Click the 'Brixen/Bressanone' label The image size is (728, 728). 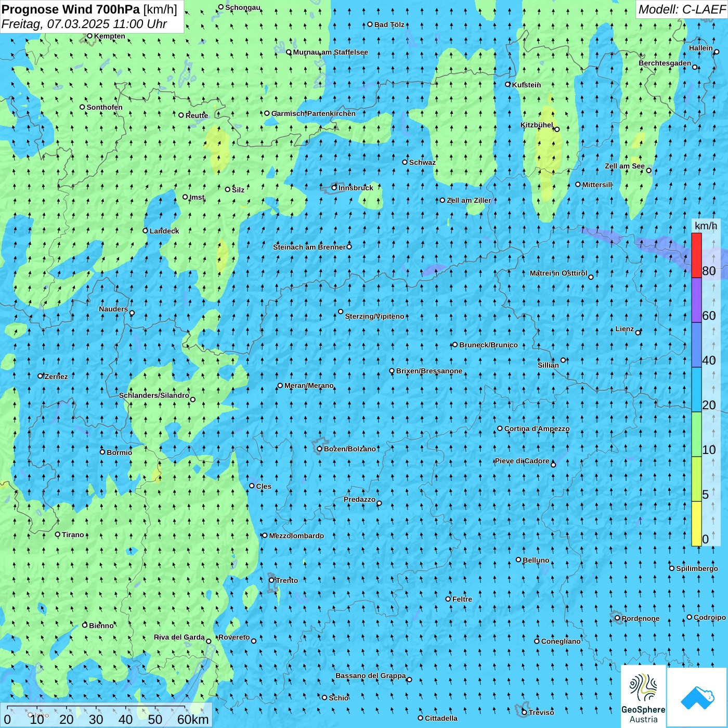pyautogui.click(x=429, y=371)
